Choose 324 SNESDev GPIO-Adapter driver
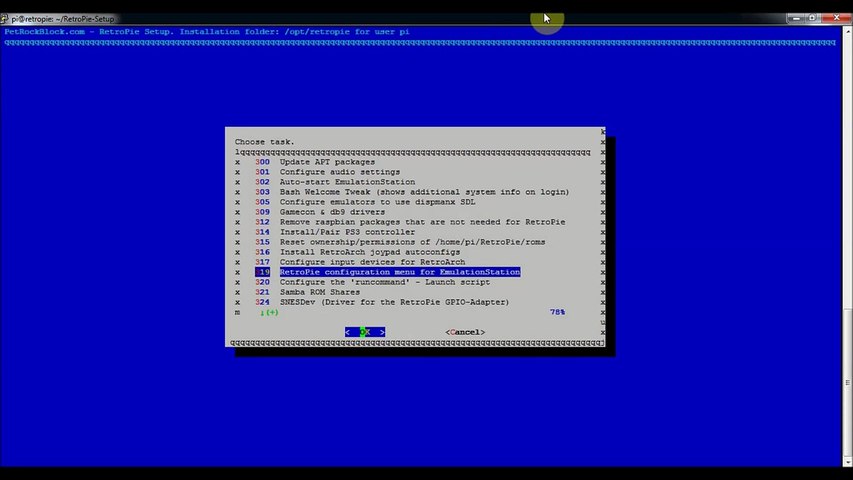The image size is (853, 480). [x=382, y=302]
